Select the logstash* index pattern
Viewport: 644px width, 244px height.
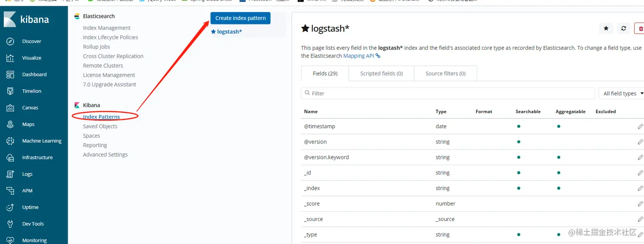[229, 32]
